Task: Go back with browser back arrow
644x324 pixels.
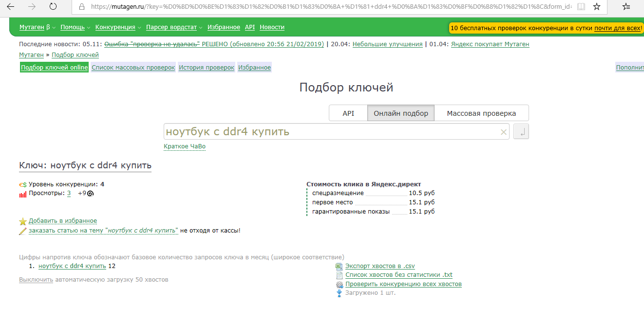Action: [11, 7]
